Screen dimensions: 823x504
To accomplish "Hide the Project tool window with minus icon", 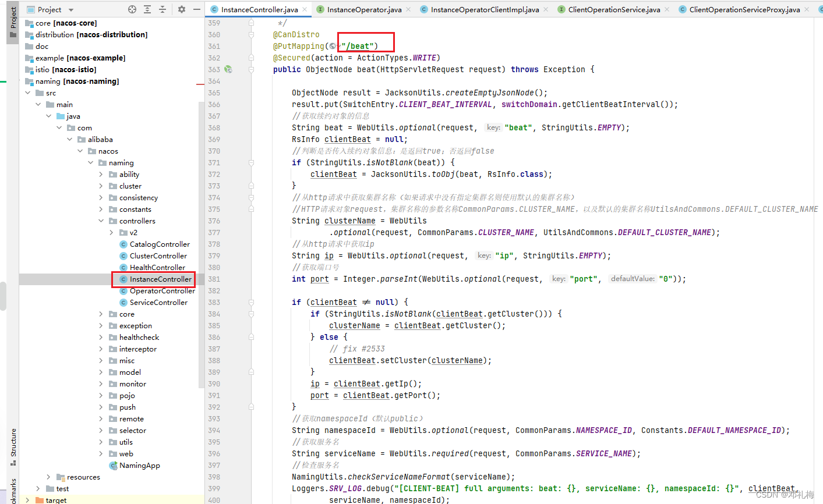I will click(x=197, y=9).
